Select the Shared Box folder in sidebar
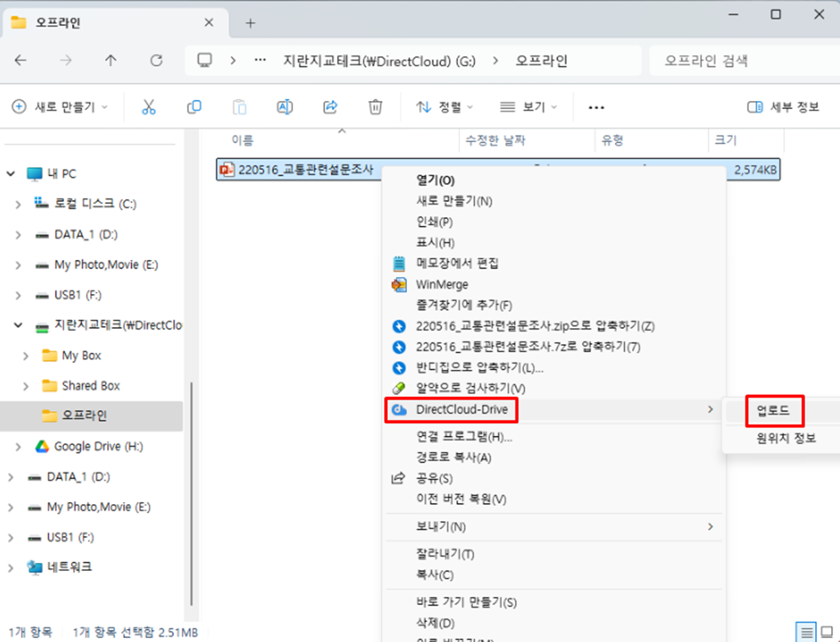 click(x=91, y=386)
